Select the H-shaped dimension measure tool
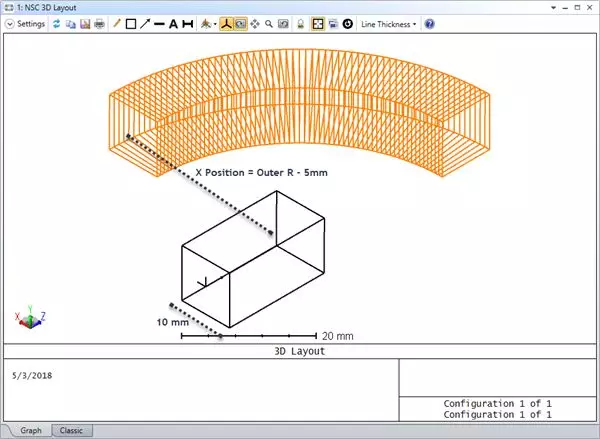Viewport: 600px width, 439px height. pos(187,23)
